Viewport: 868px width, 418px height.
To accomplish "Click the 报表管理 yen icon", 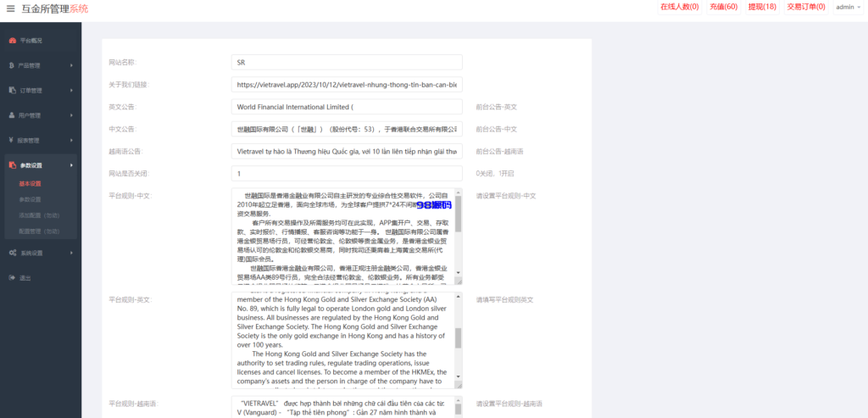I will pos(12,140).
